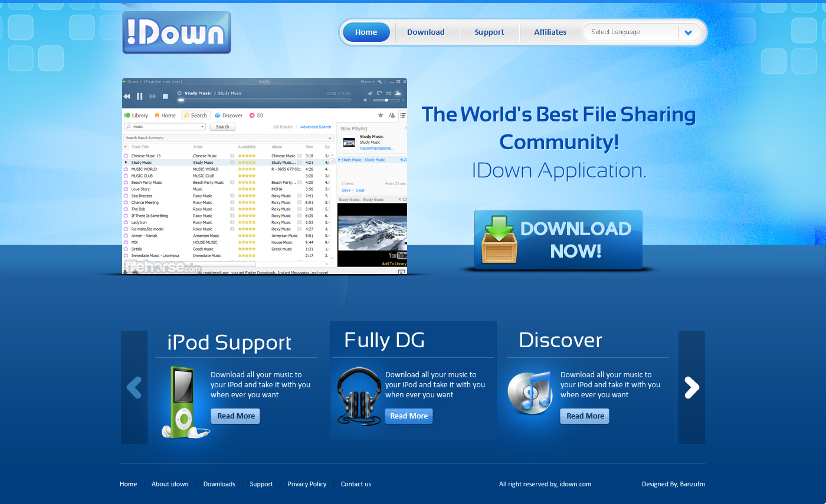This screenshot has height=504, width=826.
Task: Click the friends/users icon
Action: coord(392,115)
